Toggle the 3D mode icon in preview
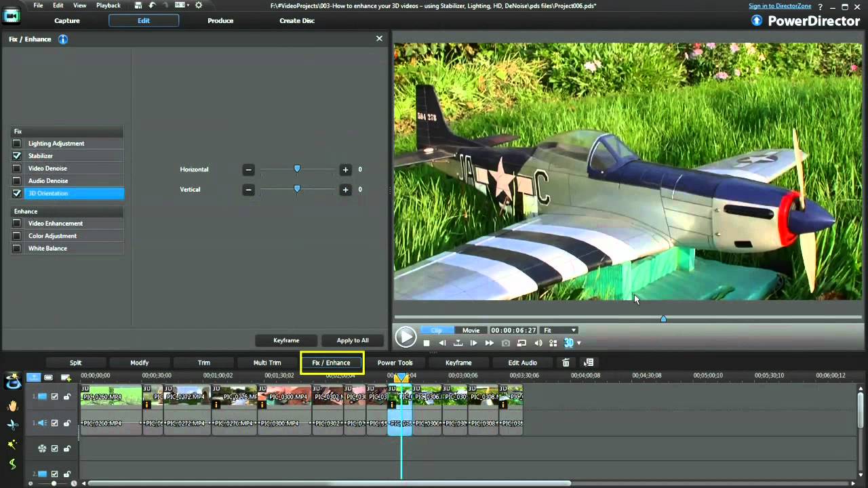The width and height of the screenshot is (868, 488). (568, 343)
